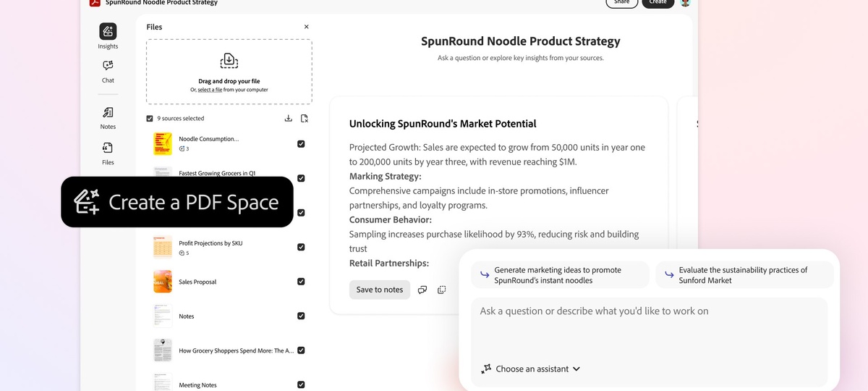Download the selected sources
This screenshot has width=868, height=391.
(x=289, y=119)
